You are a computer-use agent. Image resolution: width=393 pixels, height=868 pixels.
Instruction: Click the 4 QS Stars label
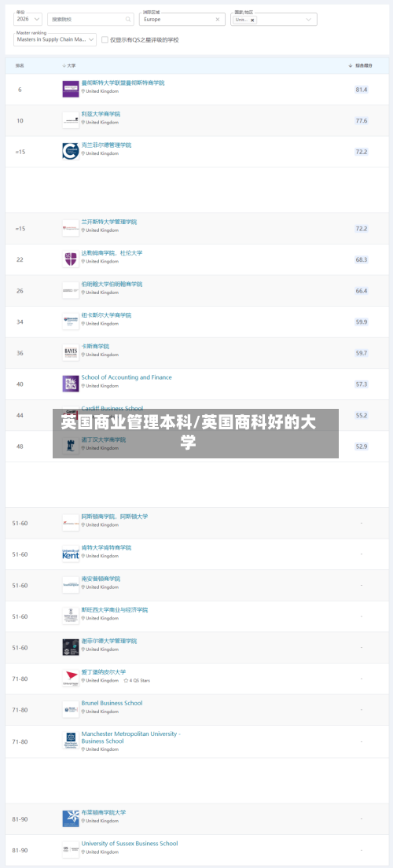(139, 680)
